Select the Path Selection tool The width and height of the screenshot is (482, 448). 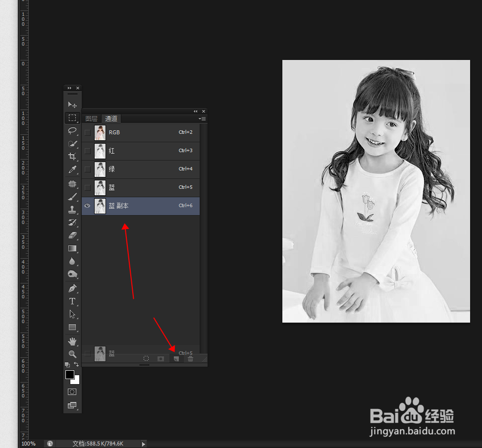(72, 314)
